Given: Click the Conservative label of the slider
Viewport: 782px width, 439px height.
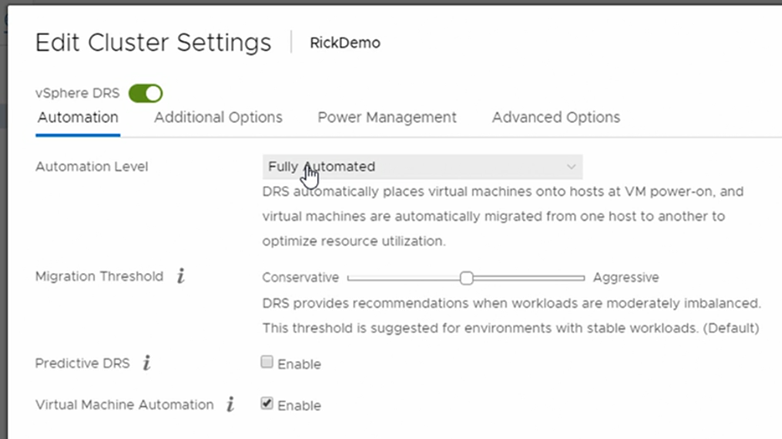Looking at the screenshot, I should pyautogui.click(x=300, y=277).
